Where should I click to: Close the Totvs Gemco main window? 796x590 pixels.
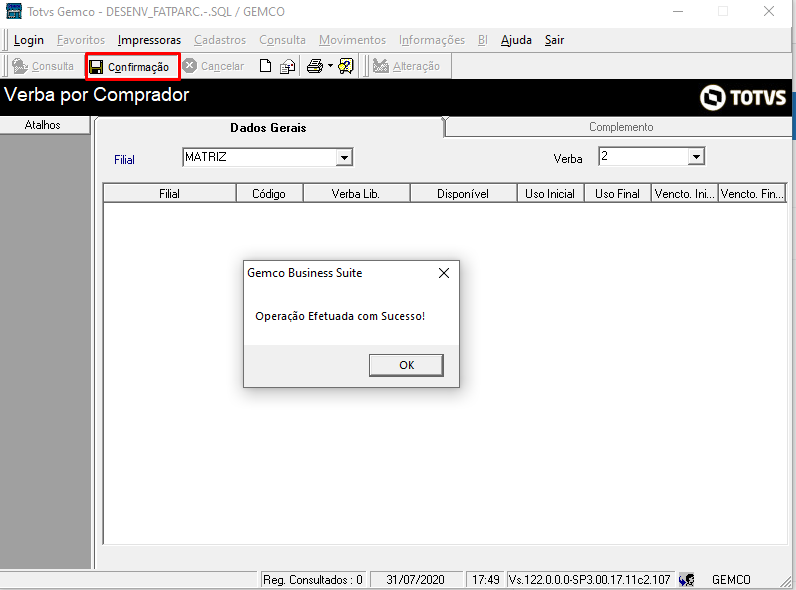pyautogui.click(x=769, y=11)
